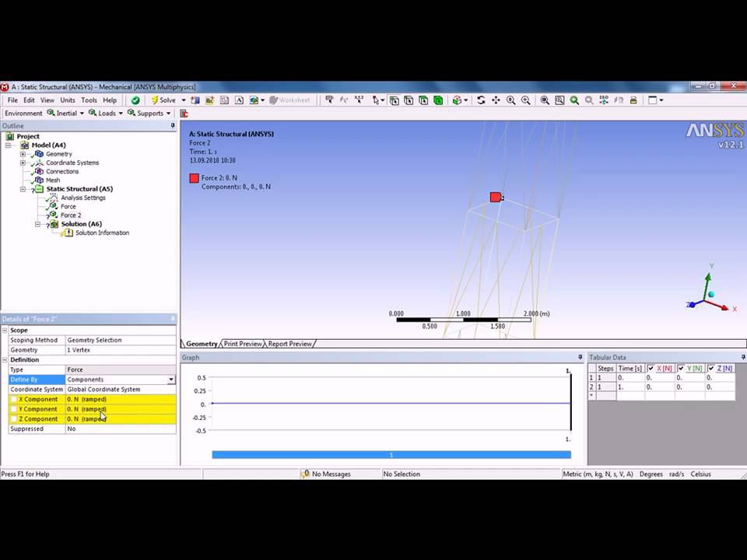747x560 pixels.
Task: Collapse the Static Structural (A5) node
Action: coord(23,189)
